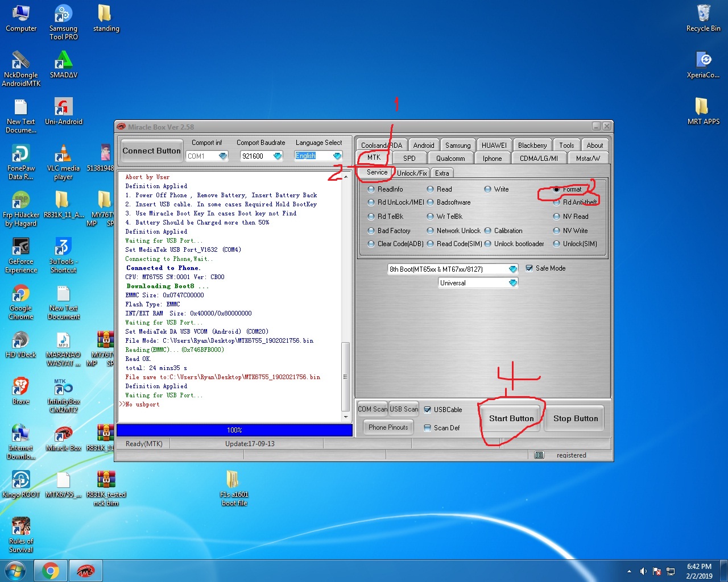Click the COM Scan button
The height and width of the screenshot is (582, 728).
point(372,409)
